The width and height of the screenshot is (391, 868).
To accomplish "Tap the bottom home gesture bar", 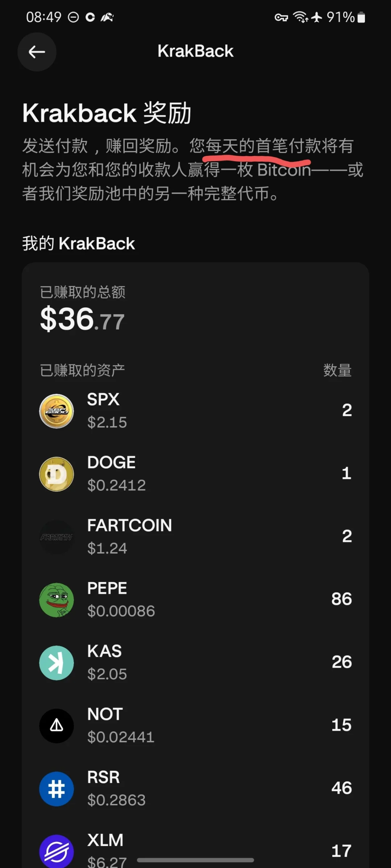I will tap(195, 860).
